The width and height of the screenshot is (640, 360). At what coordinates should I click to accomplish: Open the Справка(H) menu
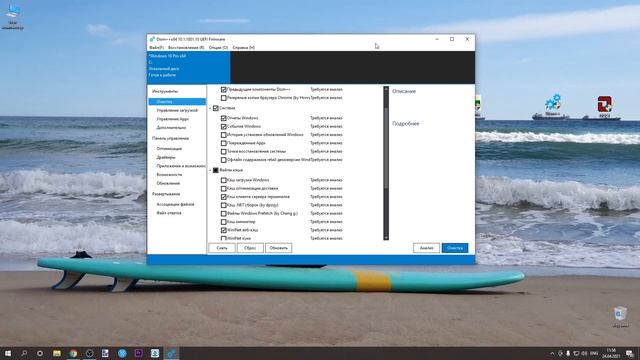pyautogui.click(x=244, y=48)
